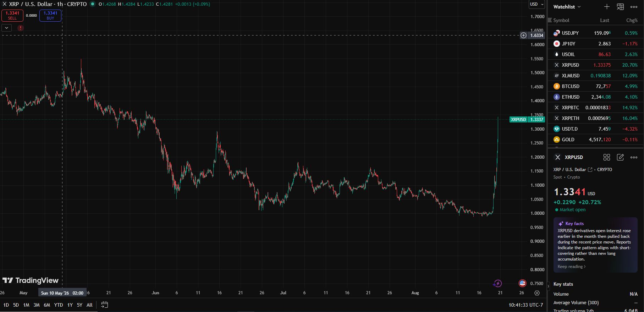Sort watchlist by the Last column
This screenshot has height=312, width=644.
pyautogui.click(x=605, y=20)
